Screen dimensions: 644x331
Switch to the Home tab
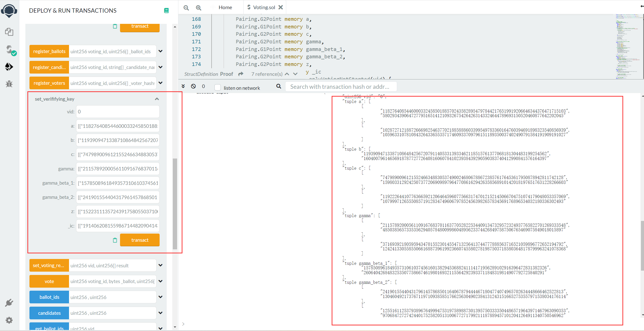[x=225, y=7]
